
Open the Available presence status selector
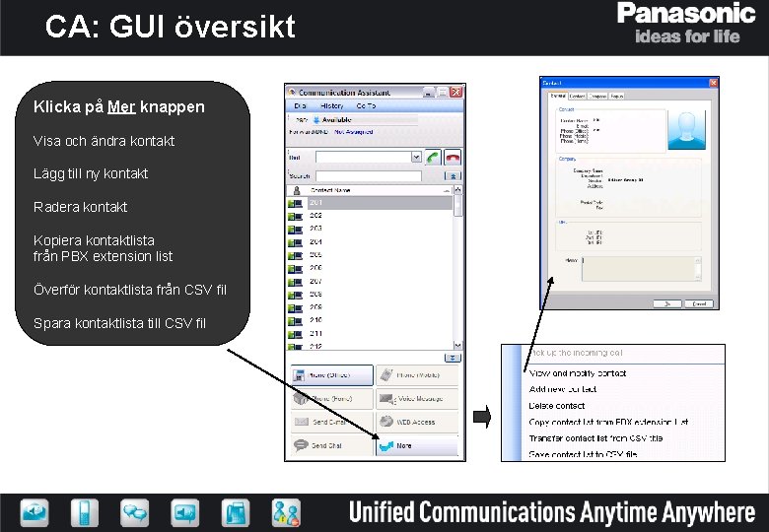click(365, 119)
